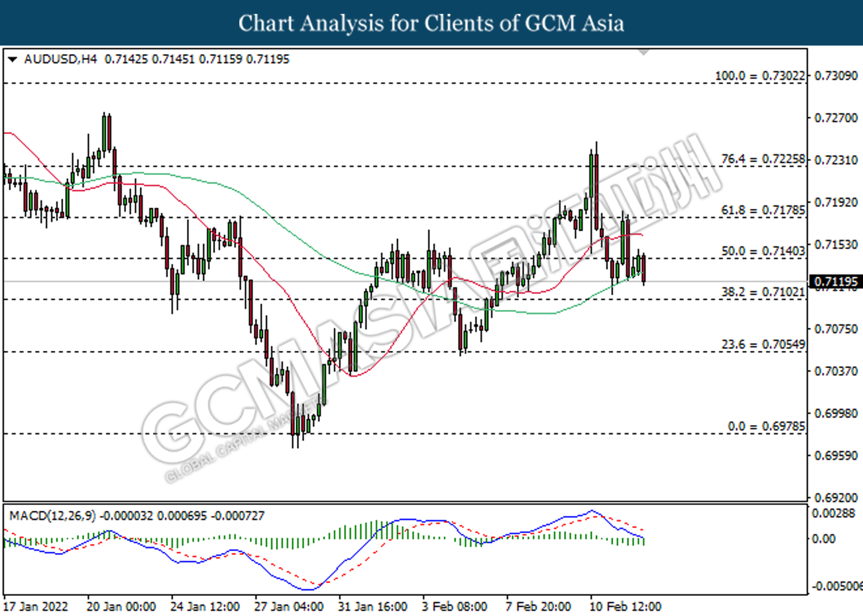This screenshot has height=616, width=863.
Task: Click the 0.71920 price axis value
Action: [x=836, y=202]
